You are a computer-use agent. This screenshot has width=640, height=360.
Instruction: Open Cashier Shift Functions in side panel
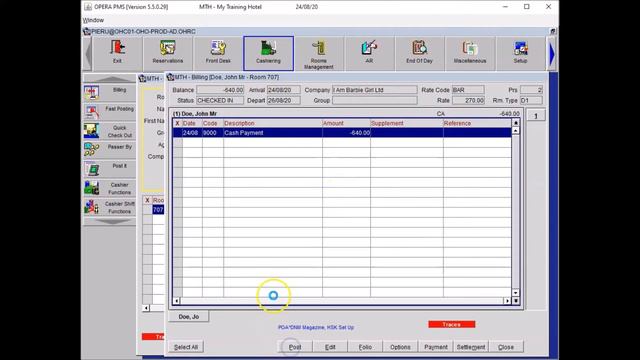point(109,207)
